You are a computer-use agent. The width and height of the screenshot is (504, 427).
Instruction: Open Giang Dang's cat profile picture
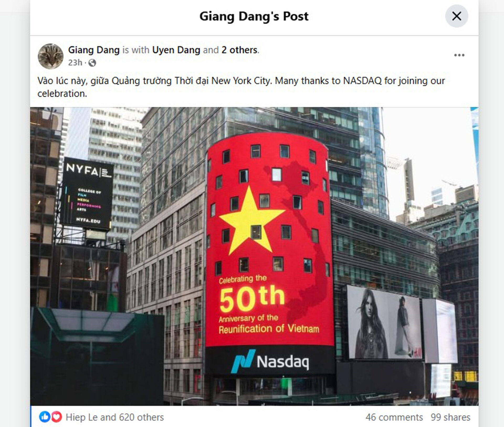click(x=51, y=56)
